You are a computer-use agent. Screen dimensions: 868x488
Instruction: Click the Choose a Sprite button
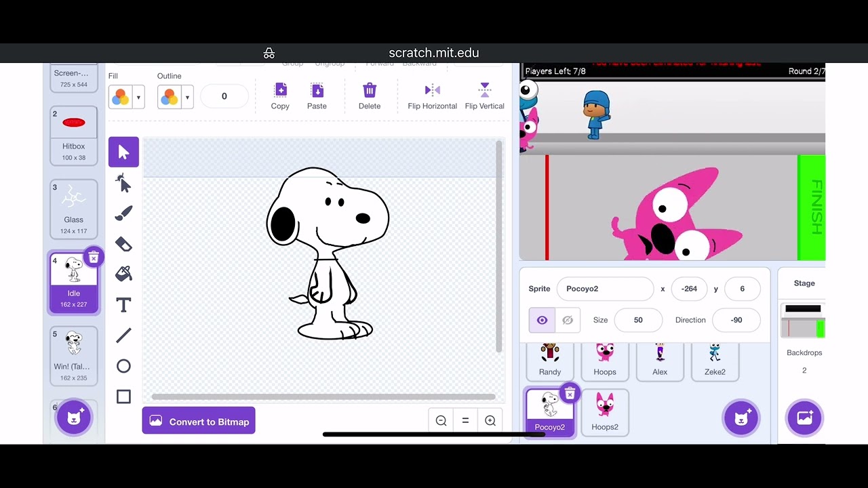pos(741,418)
